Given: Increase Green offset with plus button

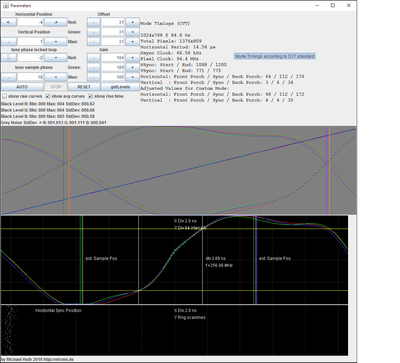Looking at the screenshot, I should point(132,32).
